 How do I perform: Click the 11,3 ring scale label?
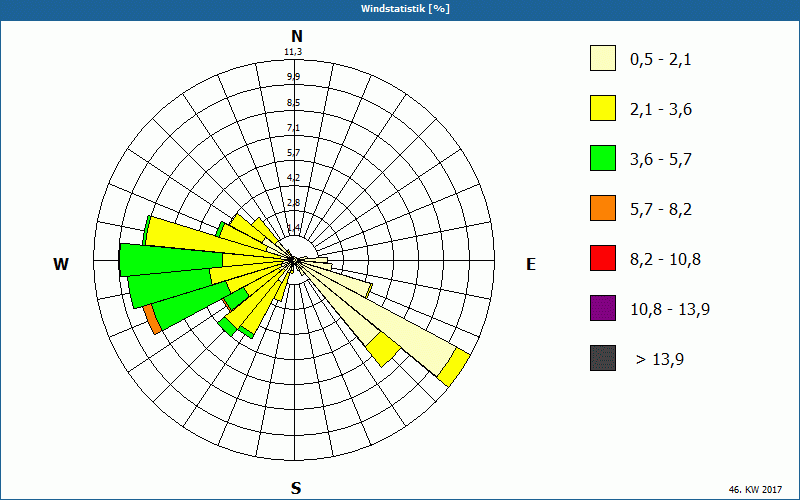click(x=293, y=52)
